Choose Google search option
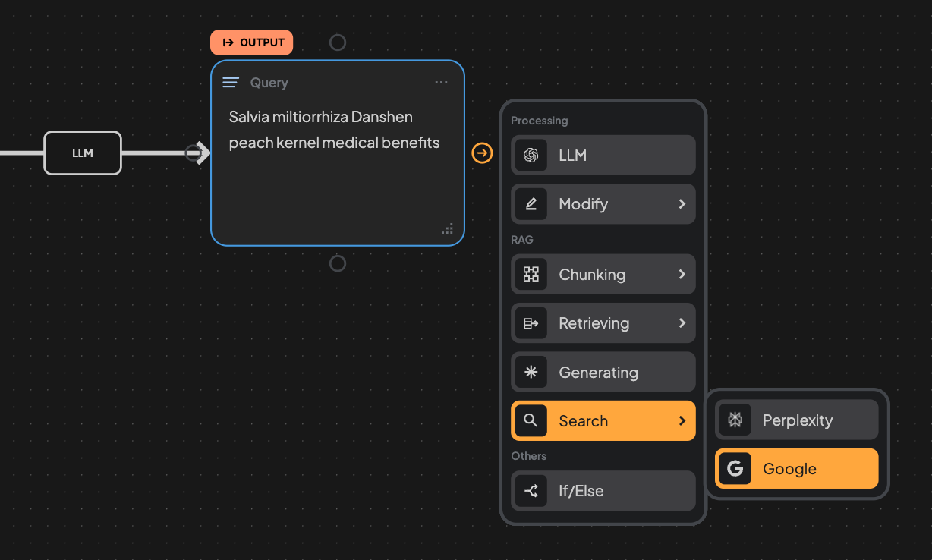This screenshot has height=560, width=932. click(x=797, y=469)
